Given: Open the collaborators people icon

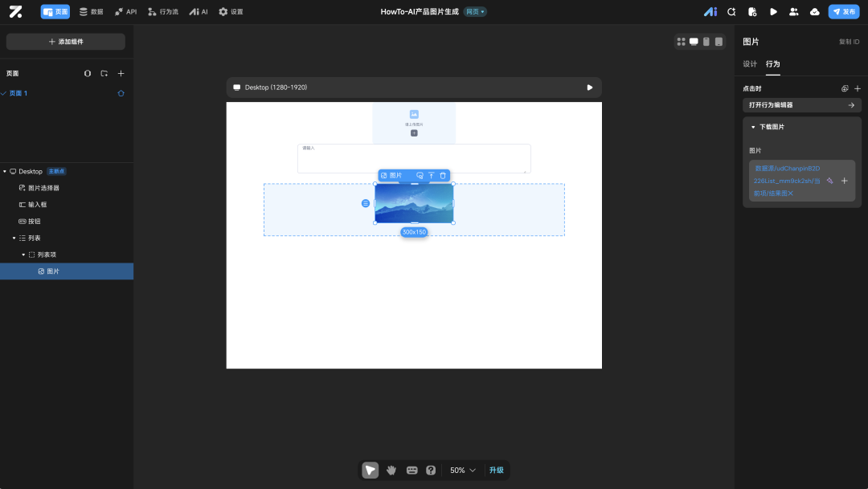Looking at the screenshot, I should point(794,11).
